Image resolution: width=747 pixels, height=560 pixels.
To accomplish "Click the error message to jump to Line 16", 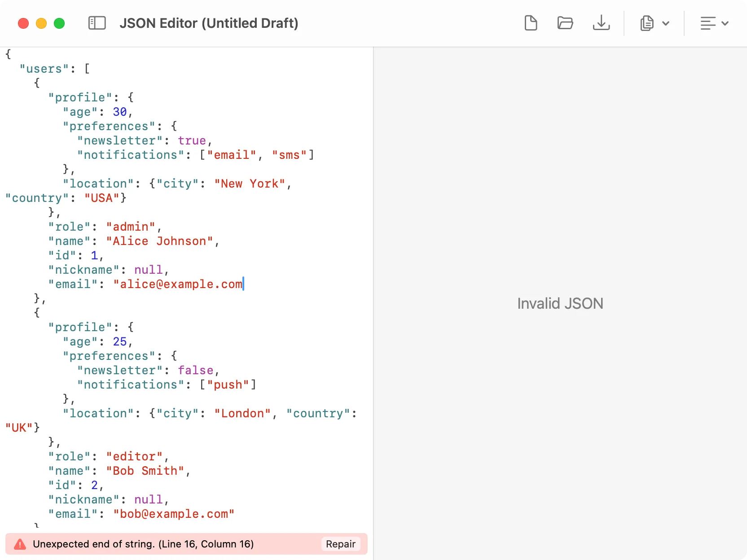I will coord(143,544).
